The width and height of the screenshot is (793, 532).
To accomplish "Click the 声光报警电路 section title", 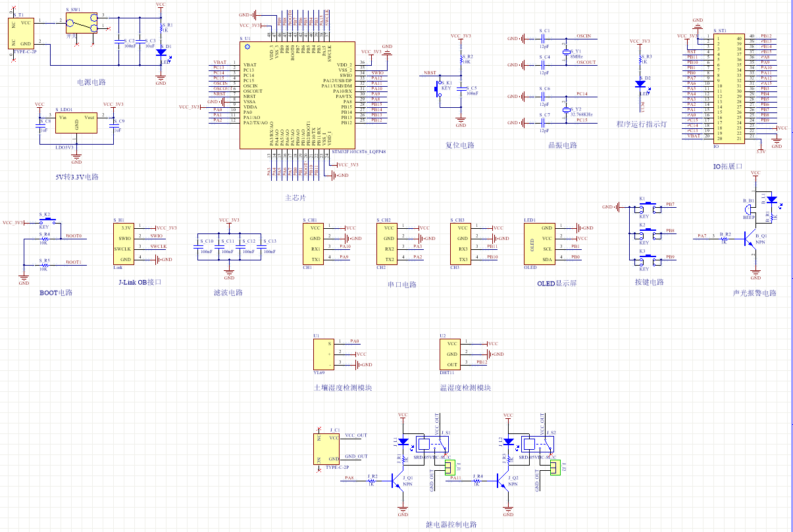I will click(754, 293).
